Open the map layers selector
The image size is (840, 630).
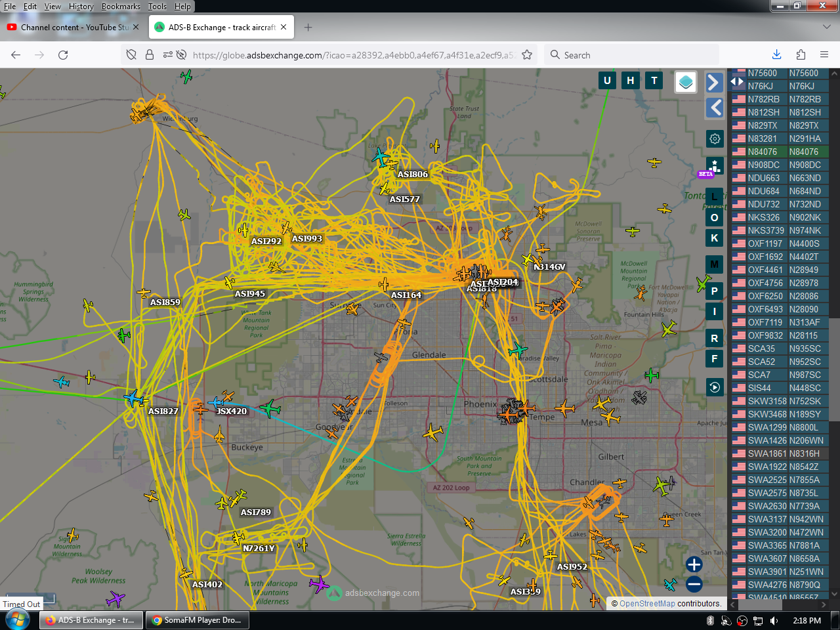point(686,82)
